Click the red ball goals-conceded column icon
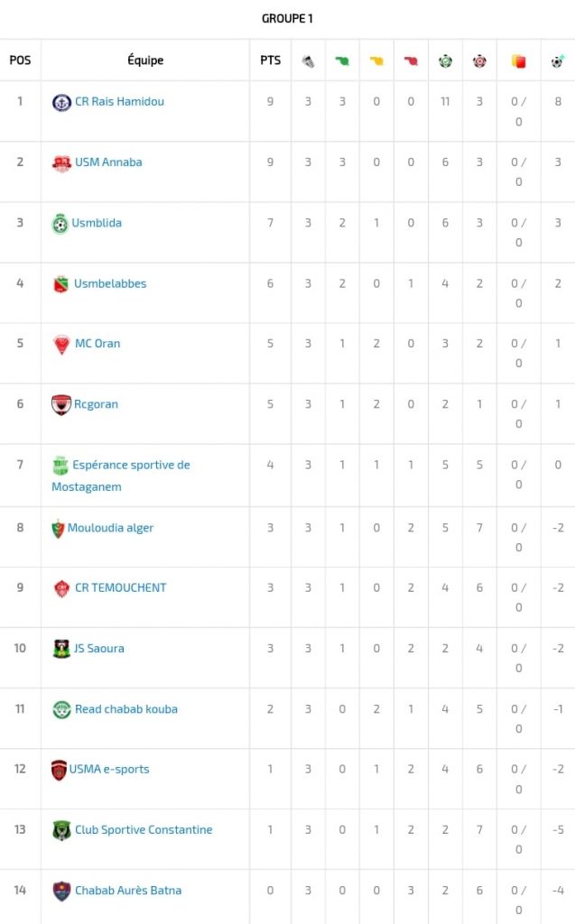575x924 pixels. (479, 61)
